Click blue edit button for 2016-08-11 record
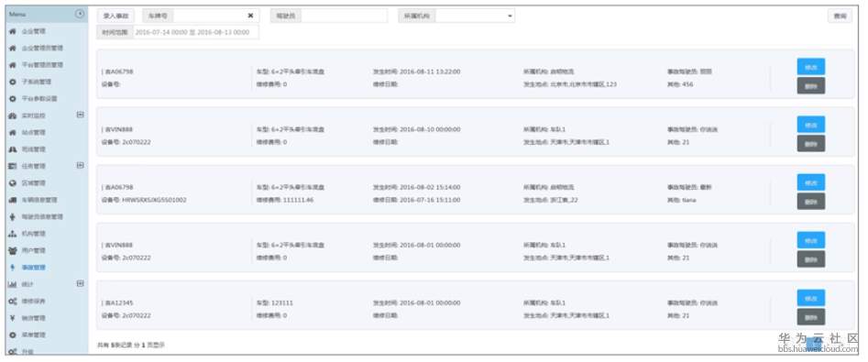This screenshot has width=868, height=362. pos(811,66)
